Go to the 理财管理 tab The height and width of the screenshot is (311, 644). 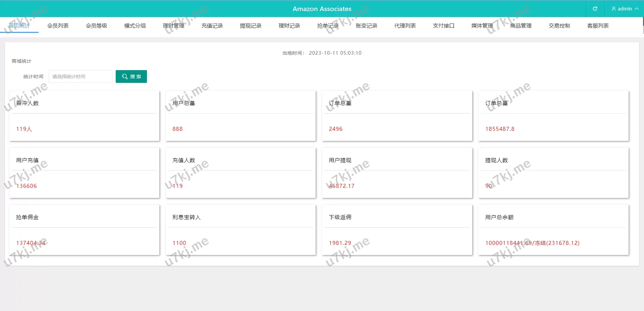[173, 26]
